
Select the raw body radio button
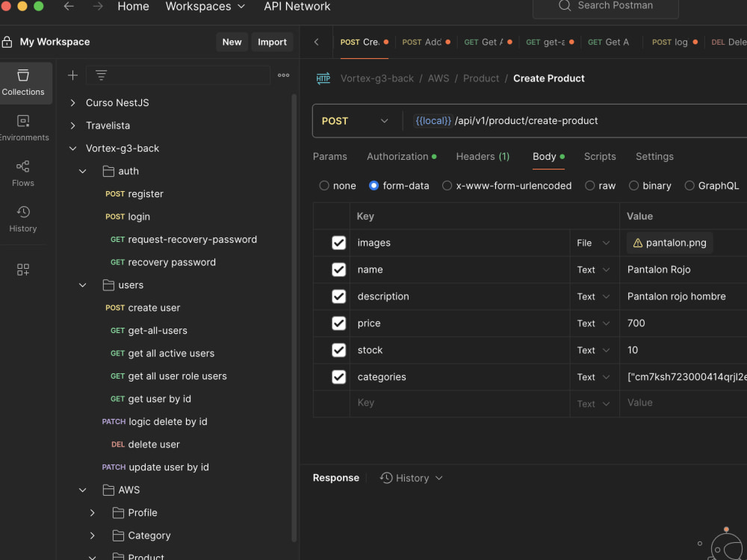click(x=590, y=186)
